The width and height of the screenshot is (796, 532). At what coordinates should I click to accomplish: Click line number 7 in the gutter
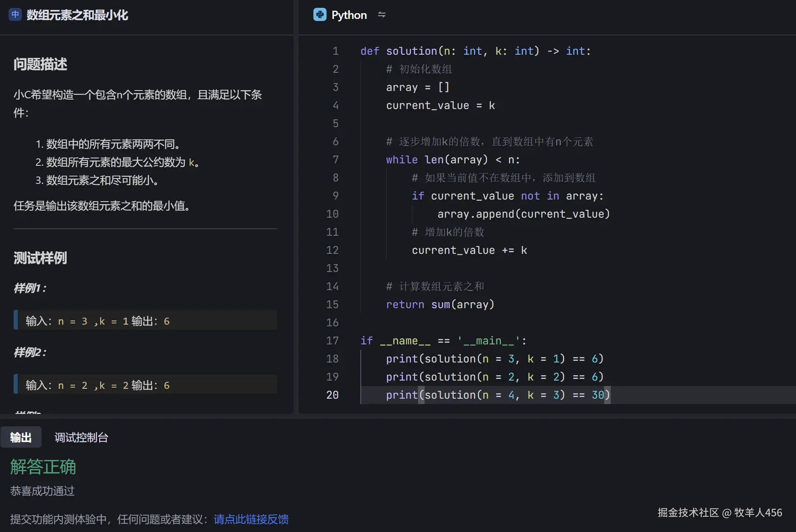(x=335, y=160)
